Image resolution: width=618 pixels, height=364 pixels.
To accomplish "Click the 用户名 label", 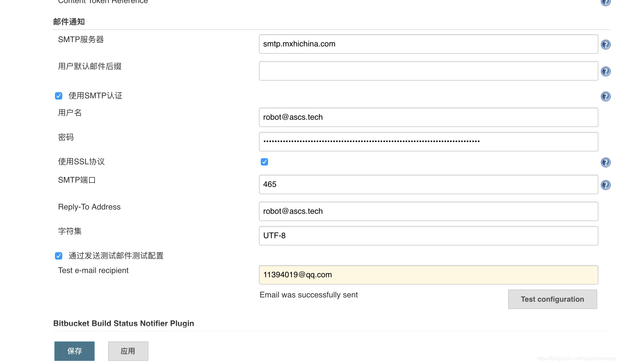I will (x=70, y=113).
